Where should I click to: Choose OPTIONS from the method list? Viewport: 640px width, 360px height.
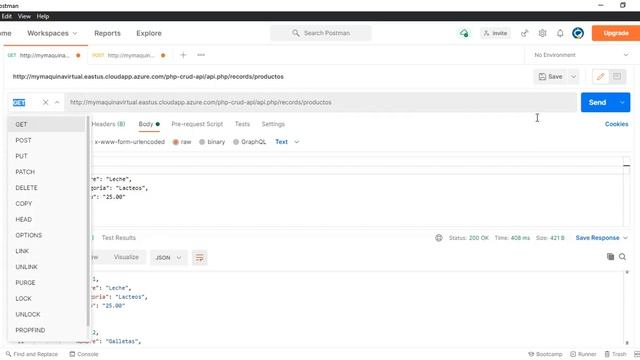[x=46, y=236]
